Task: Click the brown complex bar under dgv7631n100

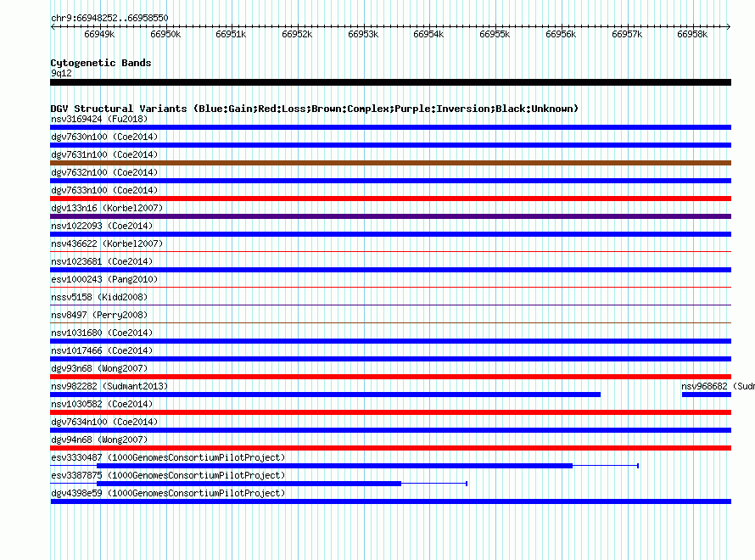Action: 390,163
